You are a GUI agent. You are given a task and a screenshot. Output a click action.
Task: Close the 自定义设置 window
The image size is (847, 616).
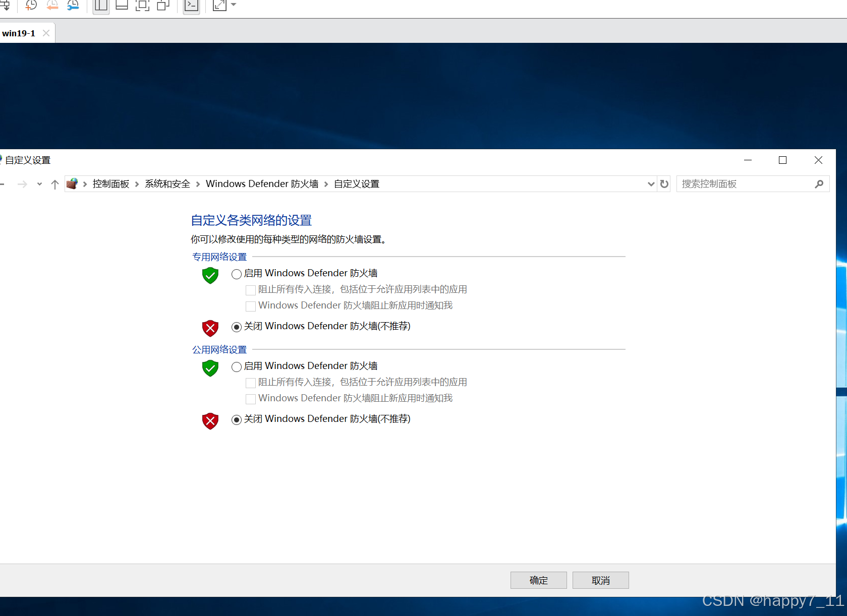tap(818, 160)
